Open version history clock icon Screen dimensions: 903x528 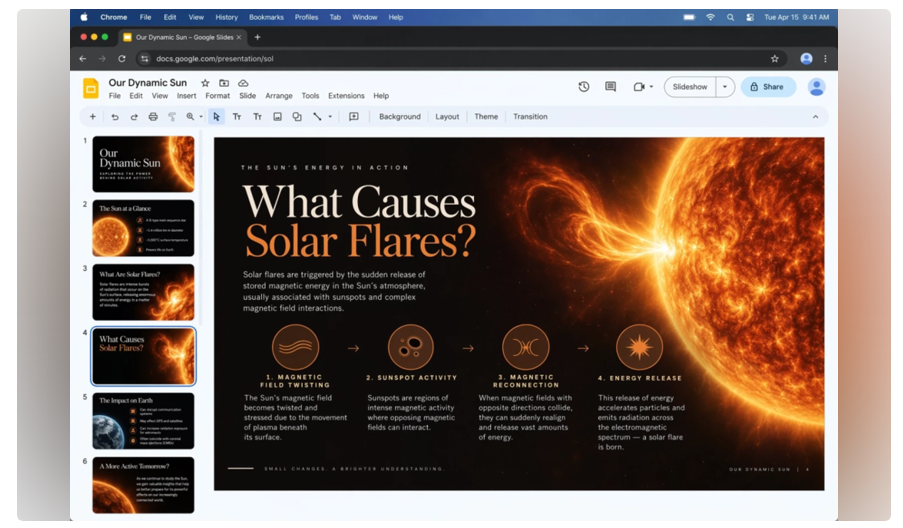(584, 87)
